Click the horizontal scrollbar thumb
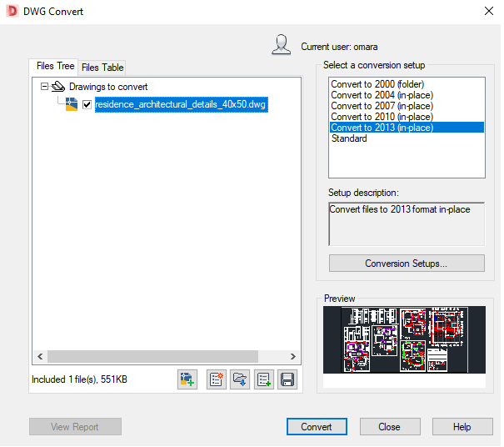Screen dimensions: 504x447 click(152, 357)
